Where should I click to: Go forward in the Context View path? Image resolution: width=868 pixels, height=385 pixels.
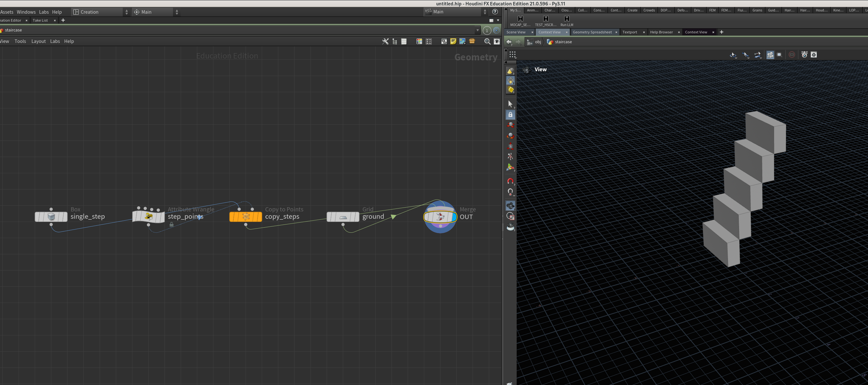tap(519, 42)
